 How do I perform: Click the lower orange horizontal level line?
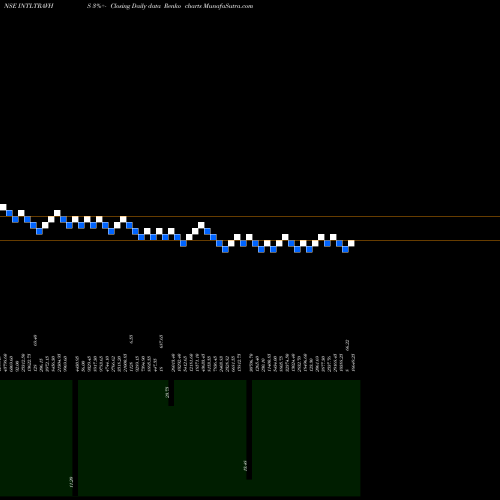click(x=250, y=240)
